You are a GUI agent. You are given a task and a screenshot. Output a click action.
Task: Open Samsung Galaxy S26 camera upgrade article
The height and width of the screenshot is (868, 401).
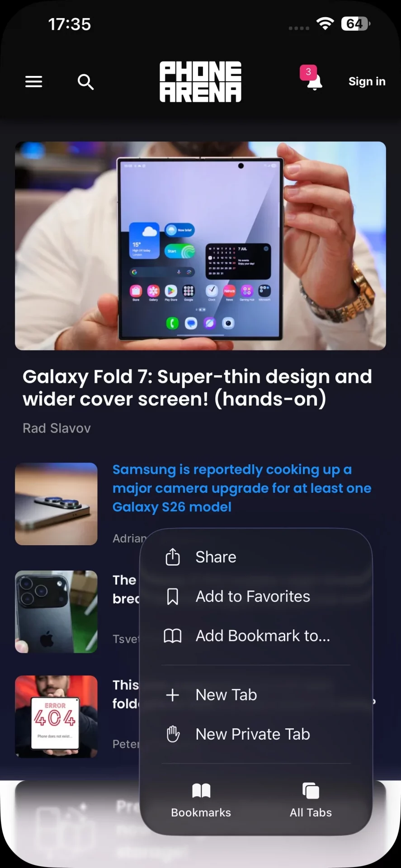[x=242, y=488]
